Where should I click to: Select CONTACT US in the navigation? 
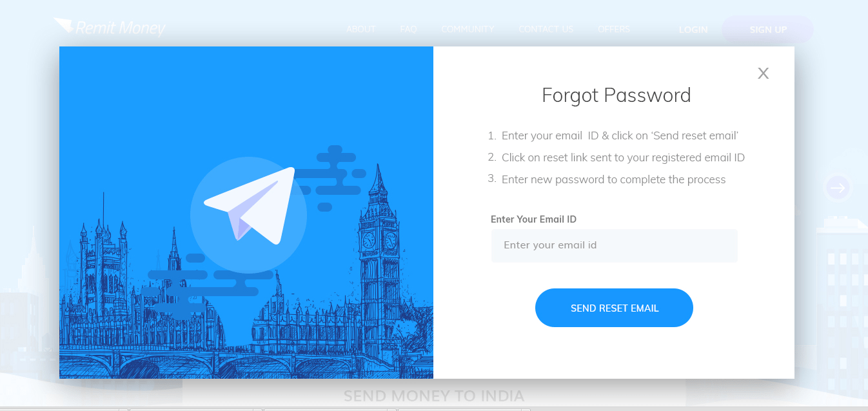[546, 29]
